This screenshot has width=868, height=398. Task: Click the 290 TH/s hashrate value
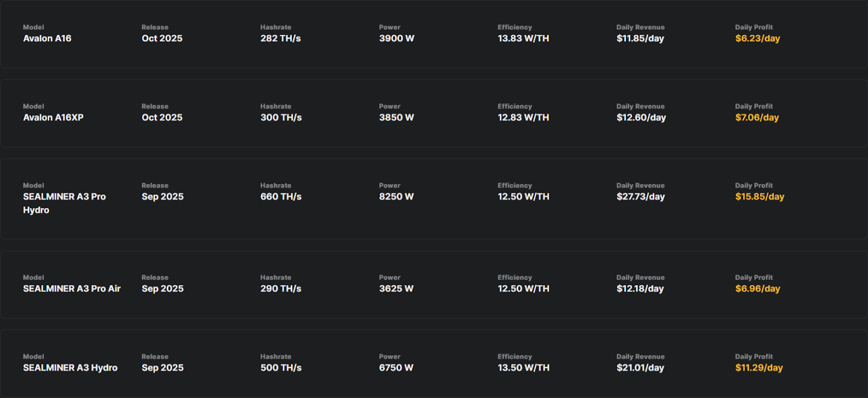point(280,289)
